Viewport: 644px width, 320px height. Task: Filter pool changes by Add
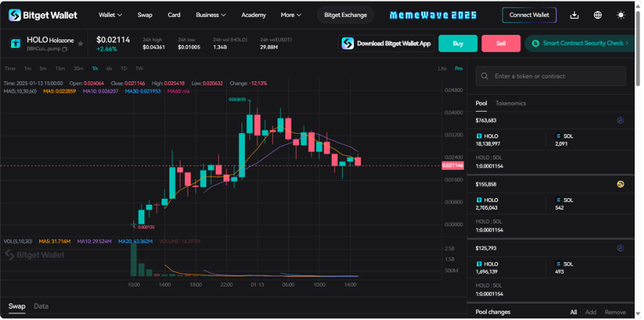click(x=590, y=312)
